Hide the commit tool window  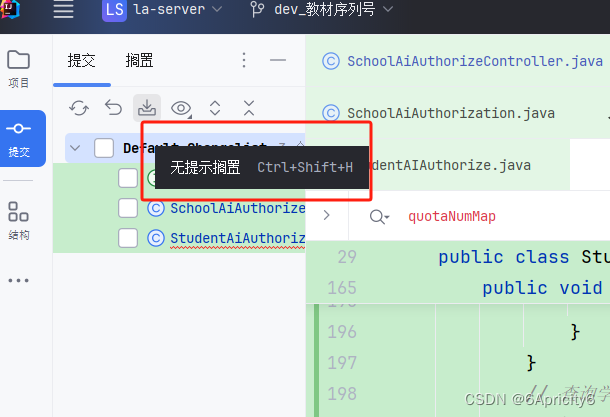click(278, 60)
